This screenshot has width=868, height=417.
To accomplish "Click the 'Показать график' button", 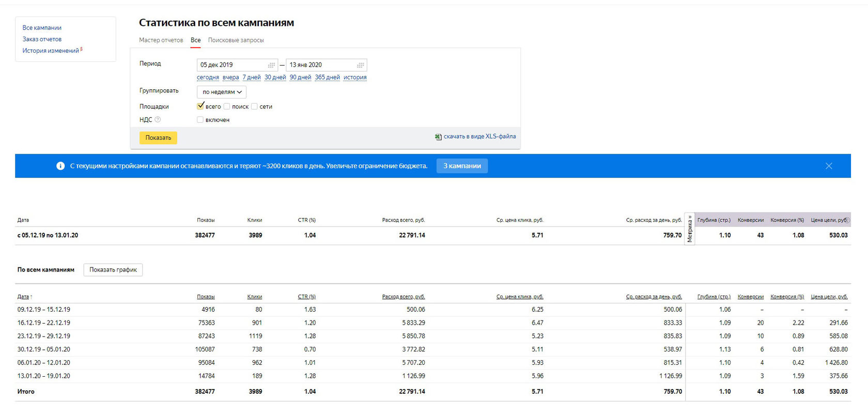I will pos(113,270).
